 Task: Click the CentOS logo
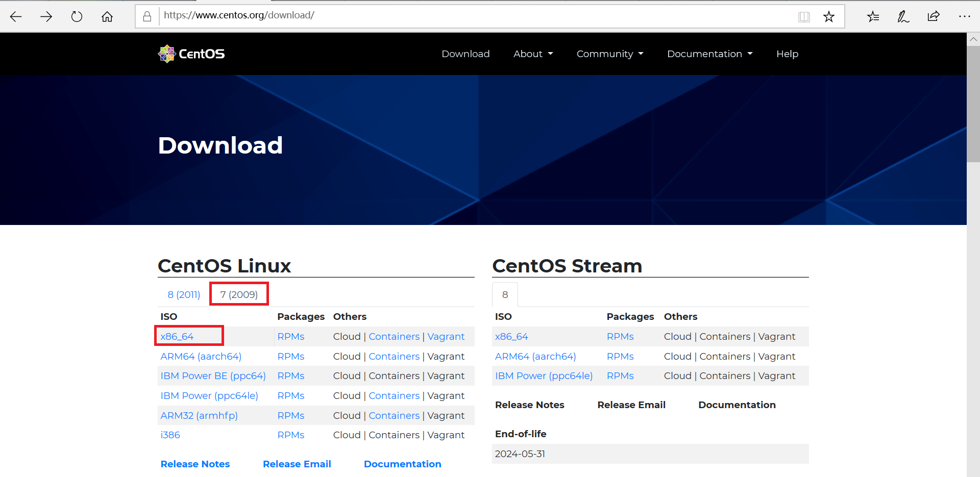coord(191,53)
